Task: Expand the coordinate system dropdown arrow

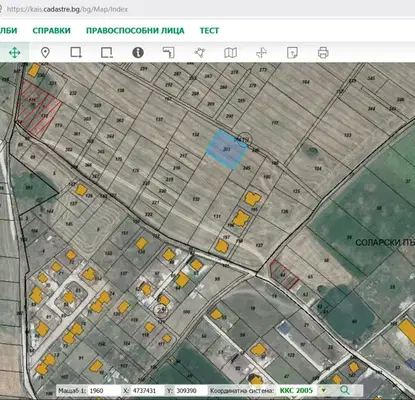Action: (x=323, y=390)
